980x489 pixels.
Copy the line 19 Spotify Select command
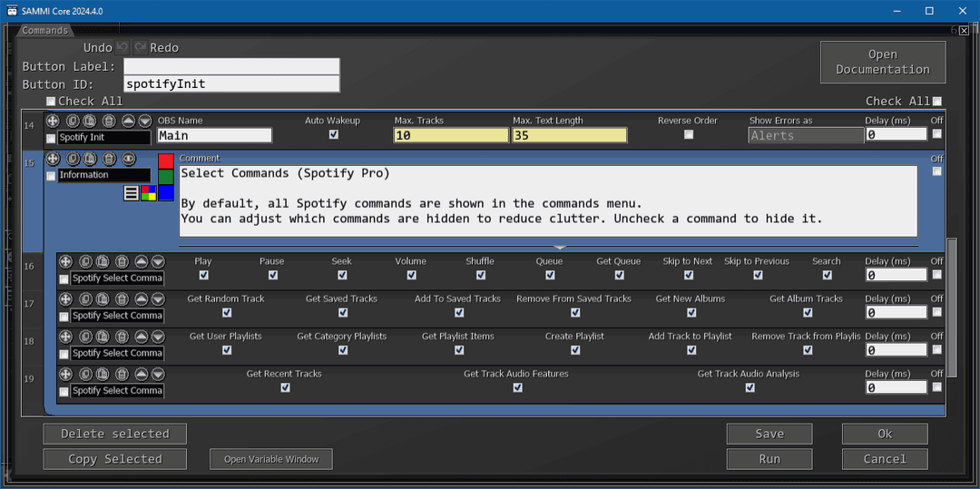85,374
